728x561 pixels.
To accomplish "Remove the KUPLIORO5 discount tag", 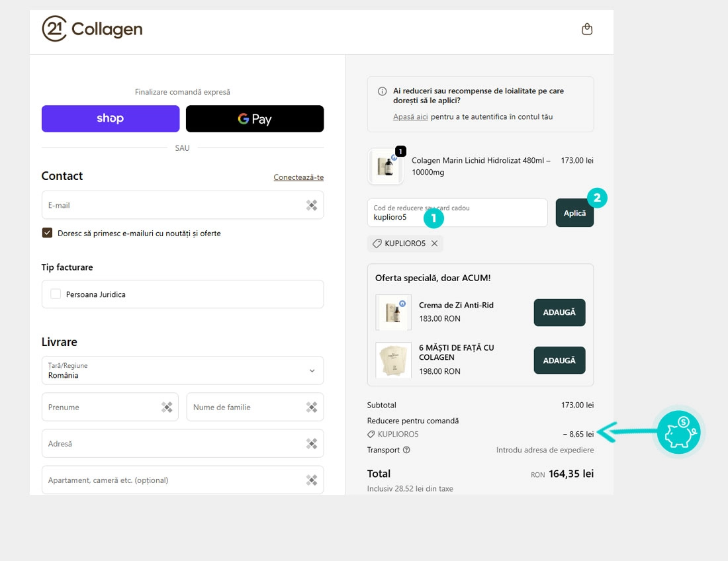I will coord(434,243).
